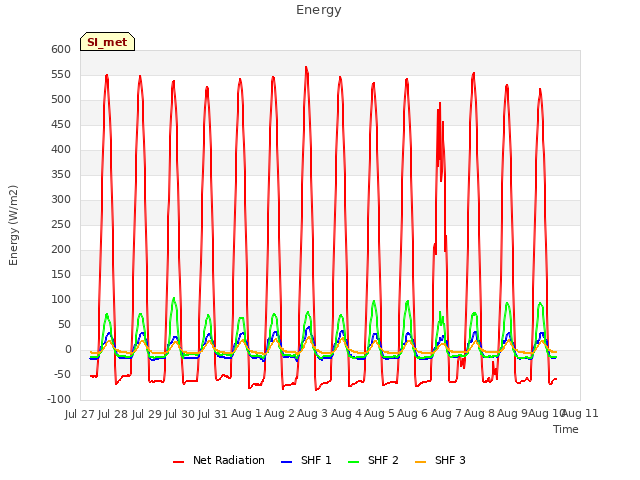Click the Aug 1 x-axis tick label
Image resolution: width=640 pixels, height=480 pixels.
pos(246,414)
